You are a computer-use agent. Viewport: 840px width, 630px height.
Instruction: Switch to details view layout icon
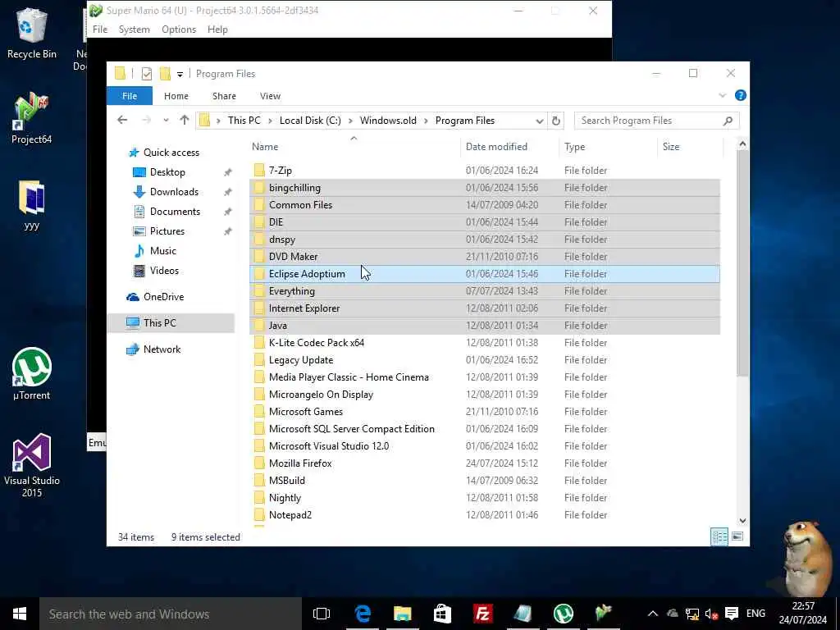(x=719, y=536)
